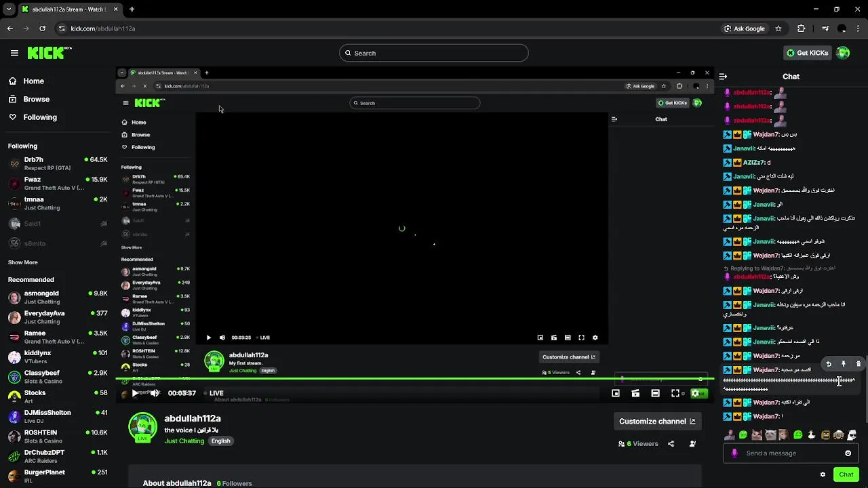Image resolution: width=868 pixels, height=488 pixels.
Task: Expand the Show More list under Following
Action: [23, 262]
